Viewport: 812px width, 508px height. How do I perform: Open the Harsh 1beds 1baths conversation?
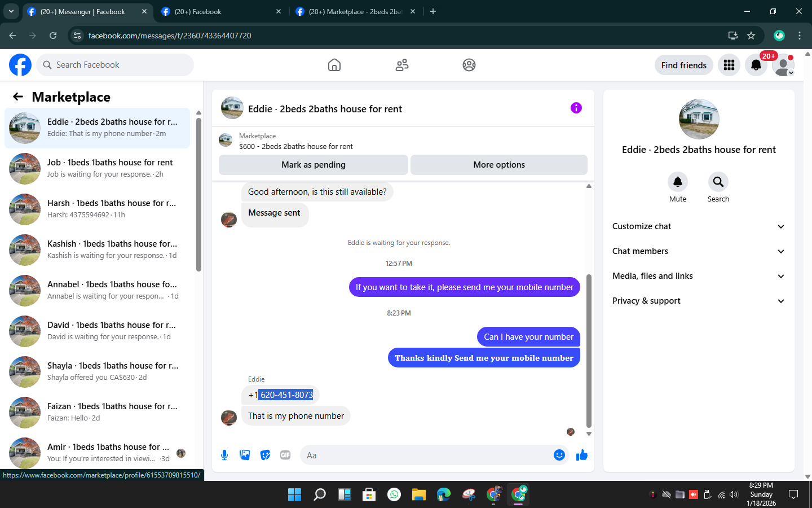(97, 209)
